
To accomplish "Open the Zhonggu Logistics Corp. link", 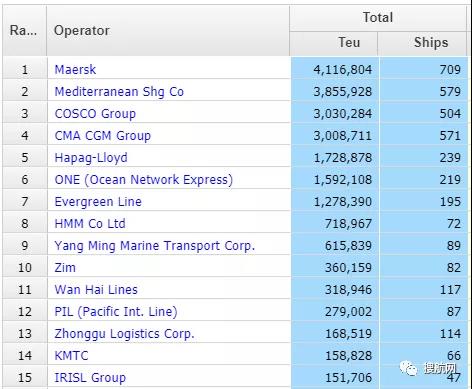I will coord(124,334).
